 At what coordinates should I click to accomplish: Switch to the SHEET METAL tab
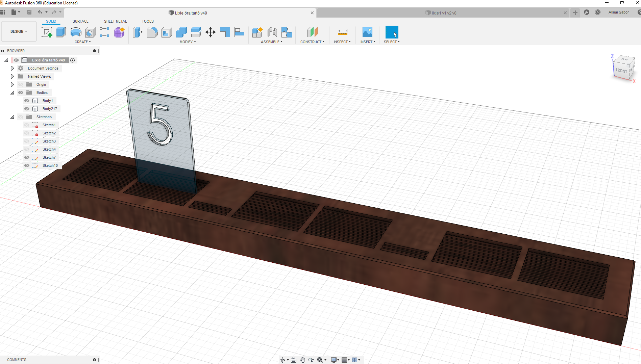115,21
